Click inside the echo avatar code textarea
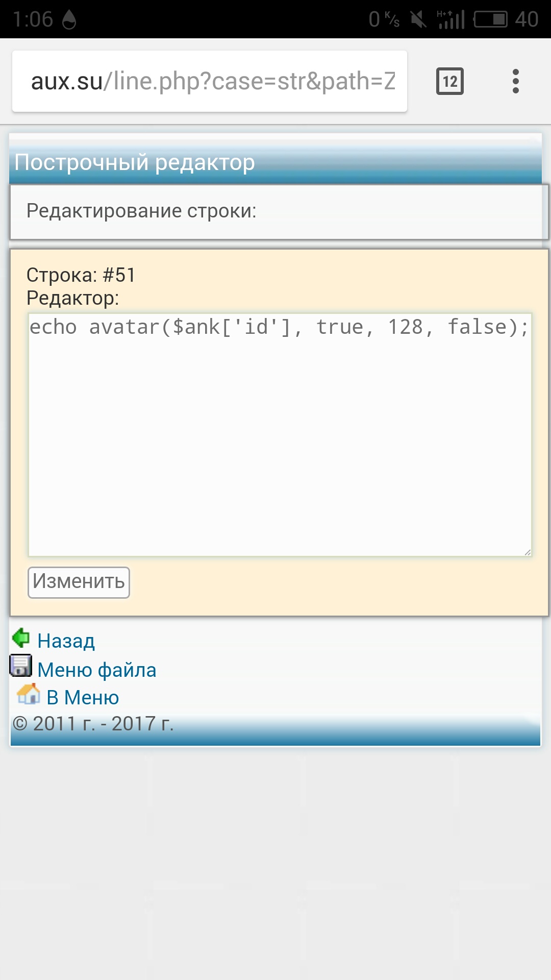Image resolution: width=551 pixels, height=980 pixels. coord(280,434)
